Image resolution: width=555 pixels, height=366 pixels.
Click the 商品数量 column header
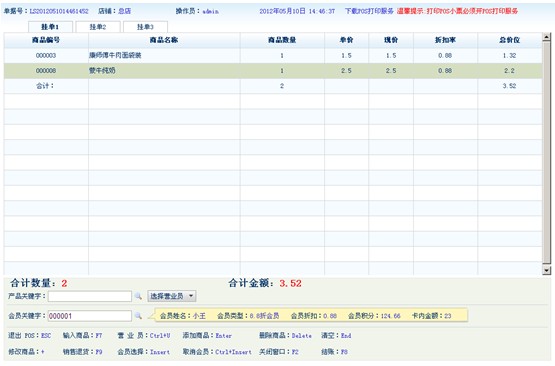point(282,40)
